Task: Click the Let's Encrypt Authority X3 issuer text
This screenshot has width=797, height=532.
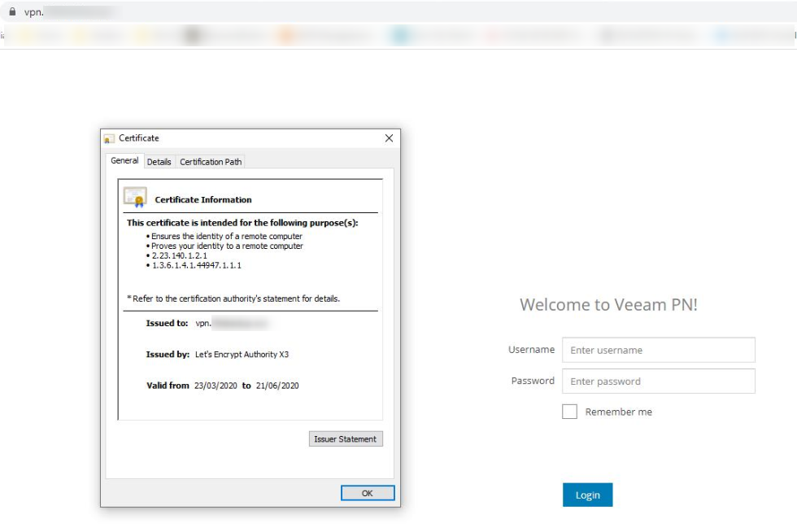Action: [242, 355]
